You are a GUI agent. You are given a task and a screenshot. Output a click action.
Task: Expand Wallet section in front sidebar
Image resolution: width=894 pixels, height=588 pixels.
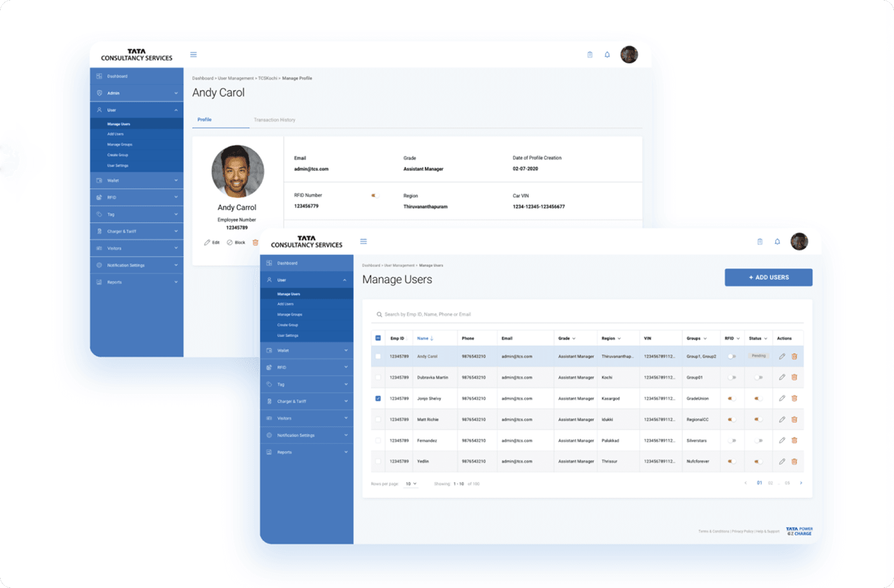[x=307, y=350]
